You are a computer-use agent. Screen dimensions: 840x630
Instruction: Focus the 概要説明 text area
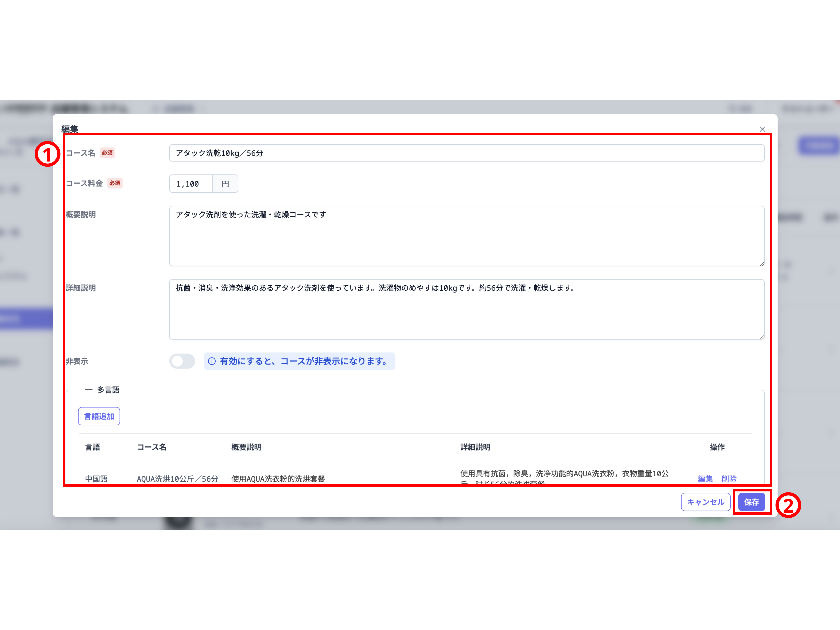466,236
